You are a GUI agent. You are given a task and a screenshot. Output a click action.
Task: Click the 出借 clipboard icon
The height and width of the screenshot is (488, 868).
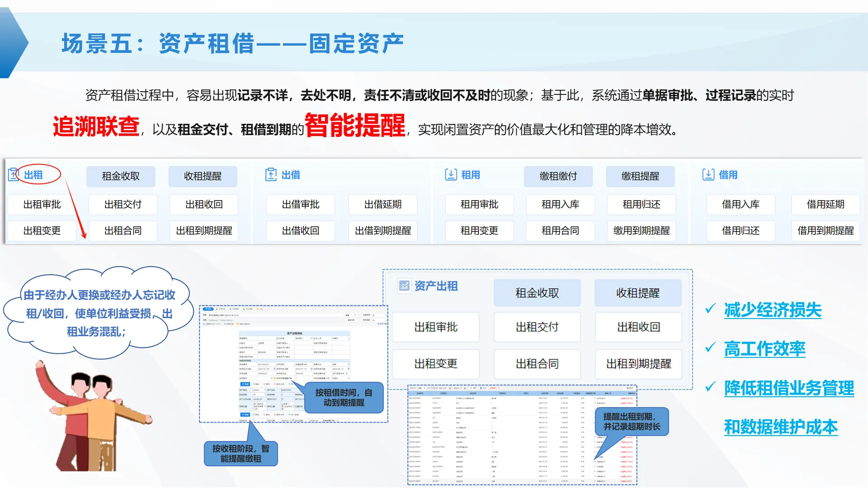tap(271, 174)
